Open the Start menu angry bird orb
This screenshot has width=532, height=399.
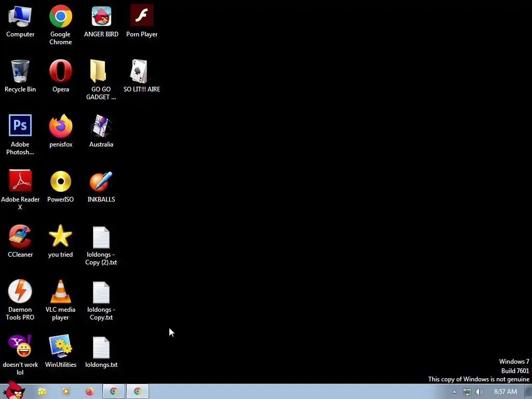[x=14, y=391]
